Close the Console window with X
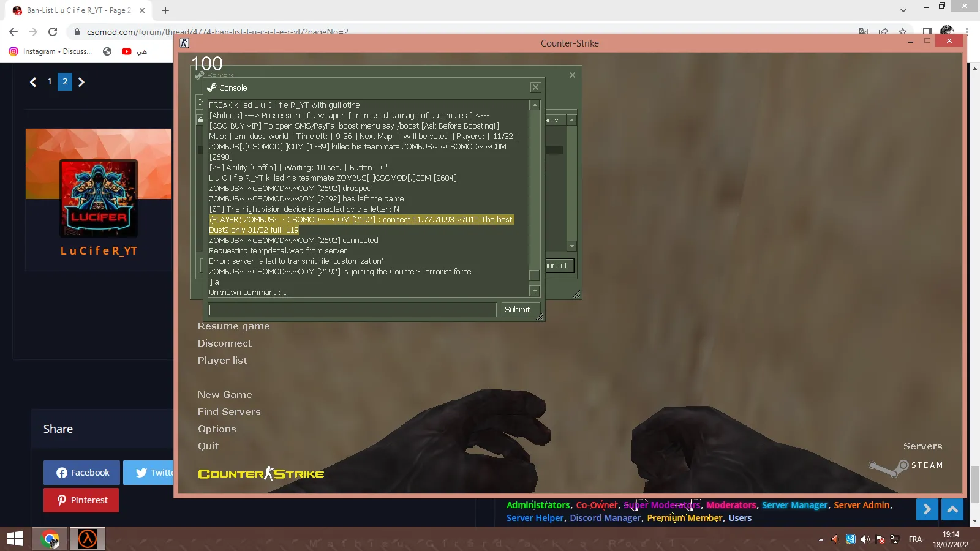This screenshot has height=551, width=980. tap(535, 88)
